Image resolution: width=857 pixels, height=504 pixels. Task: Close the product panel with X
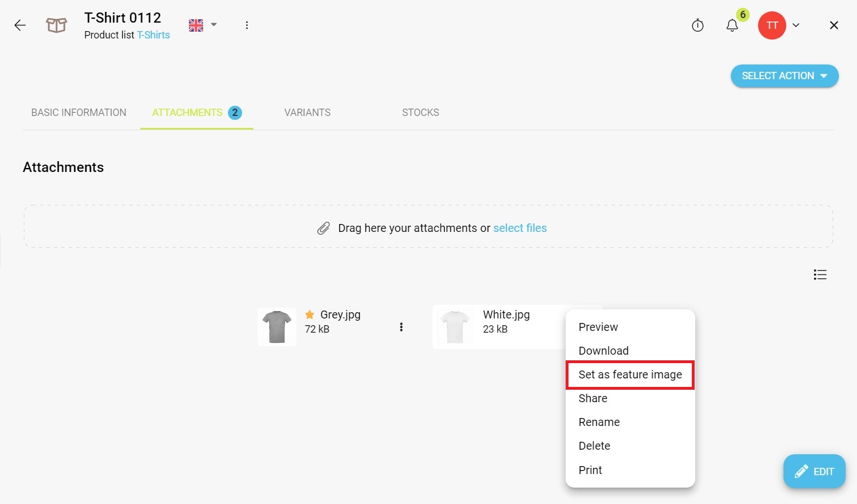click(x=834, y=25)
